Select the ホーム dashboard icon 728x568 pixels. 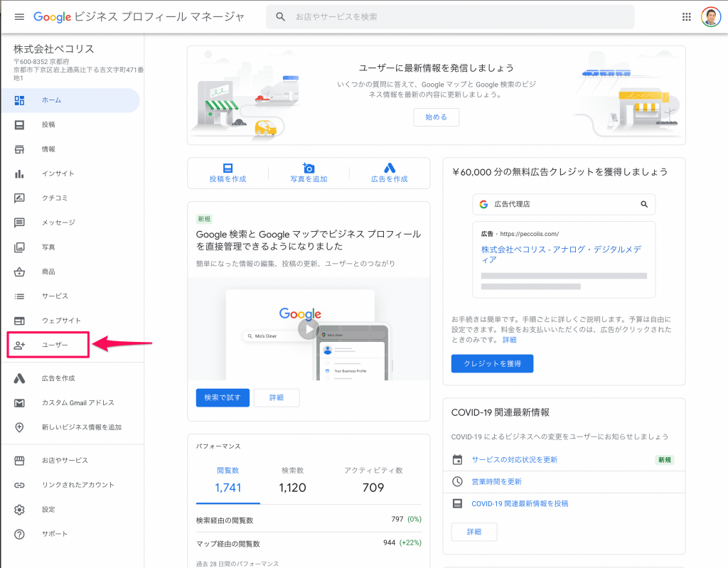pyautogui.click(x=19, y=100)
